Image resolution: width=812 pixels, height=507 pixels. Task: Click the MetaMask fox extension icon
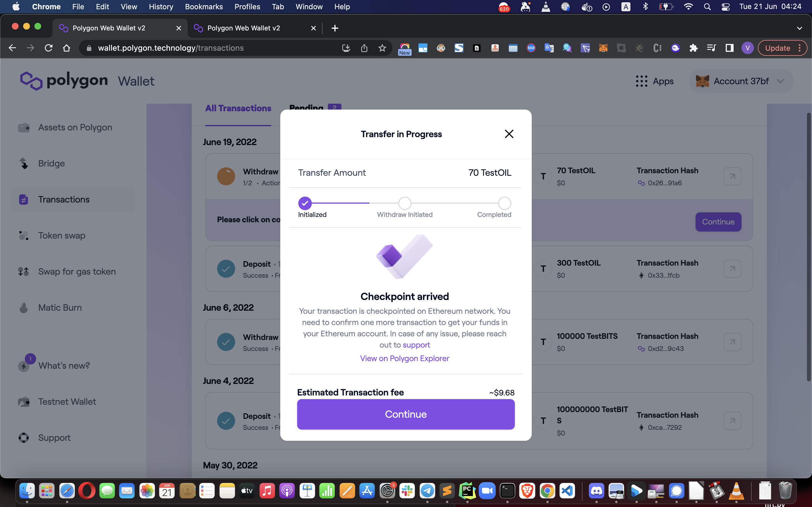[603, 48]
